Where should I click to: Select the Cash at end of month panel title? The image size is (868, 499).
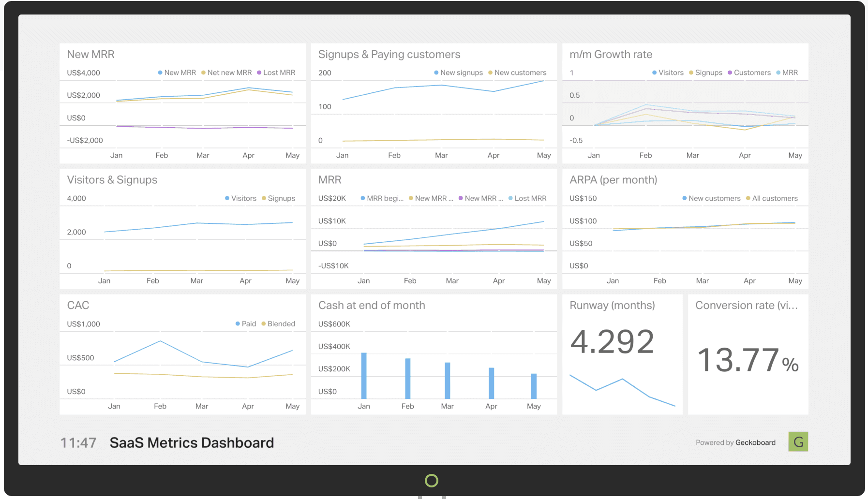pyautogui.click(x=372, y=305)
